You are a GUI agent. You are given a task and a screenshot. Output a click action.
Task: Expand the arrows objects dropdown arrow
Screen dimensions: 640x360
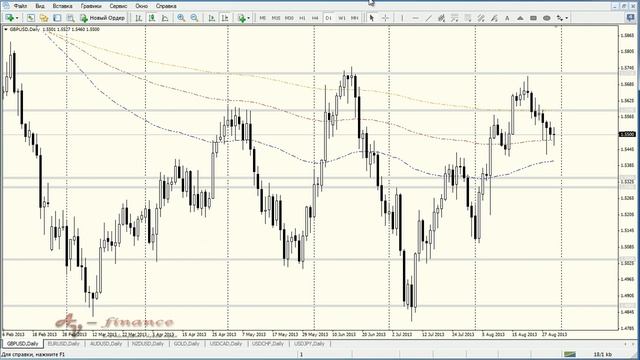click(x=567, y=18)
